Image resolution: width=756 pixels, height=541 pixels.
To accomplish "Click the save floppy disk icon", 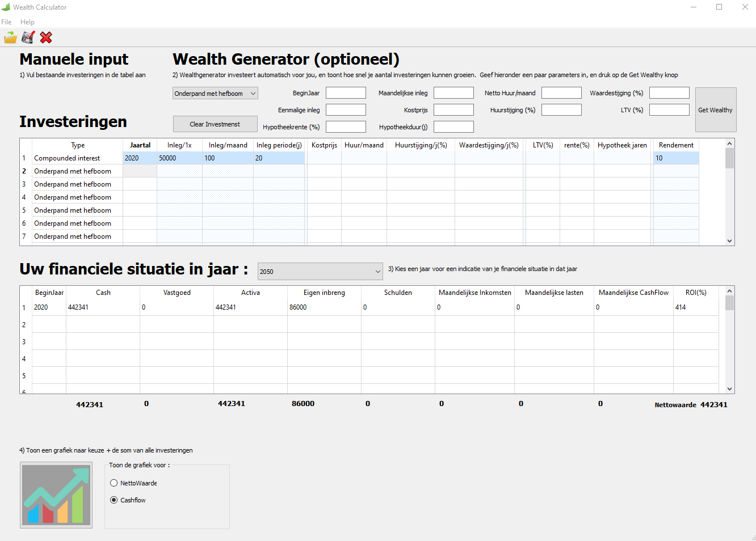I will [x=28, y=37].
